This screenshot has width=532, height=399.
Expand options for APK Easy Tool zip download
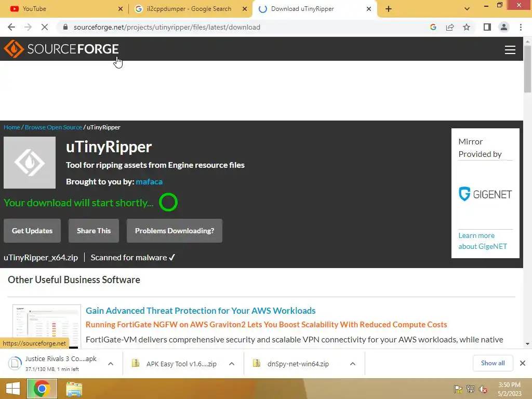pyautogui.click(x=232, y=364)
